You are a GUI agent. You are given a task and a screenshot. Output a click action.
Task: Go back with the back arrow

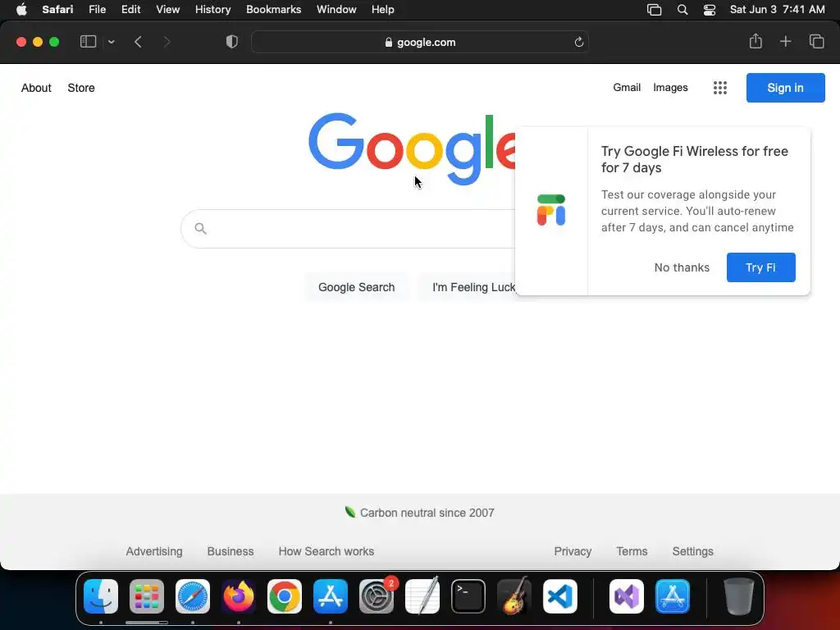coord(138,42)
